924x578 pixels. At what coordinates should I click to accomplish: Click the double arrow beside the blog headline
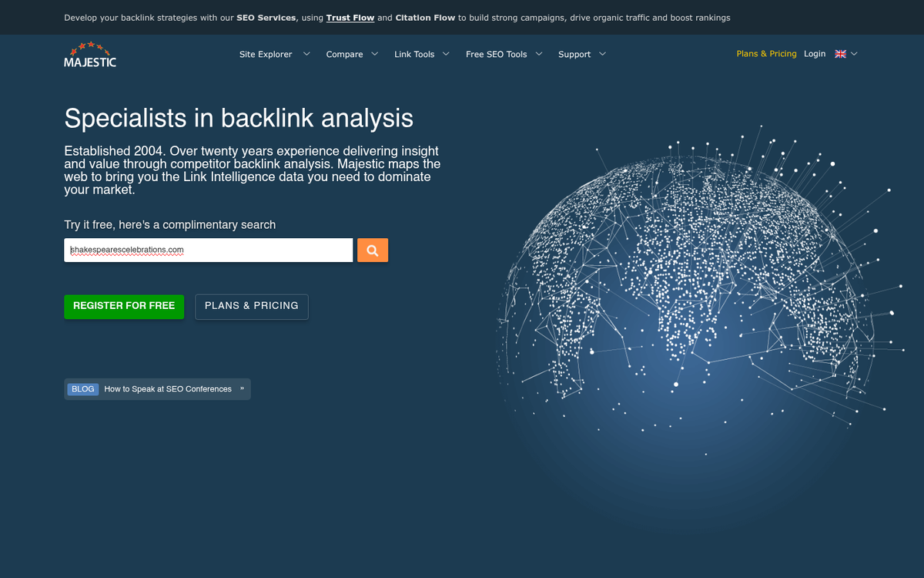pyautogui.click(x=242, y=388)
